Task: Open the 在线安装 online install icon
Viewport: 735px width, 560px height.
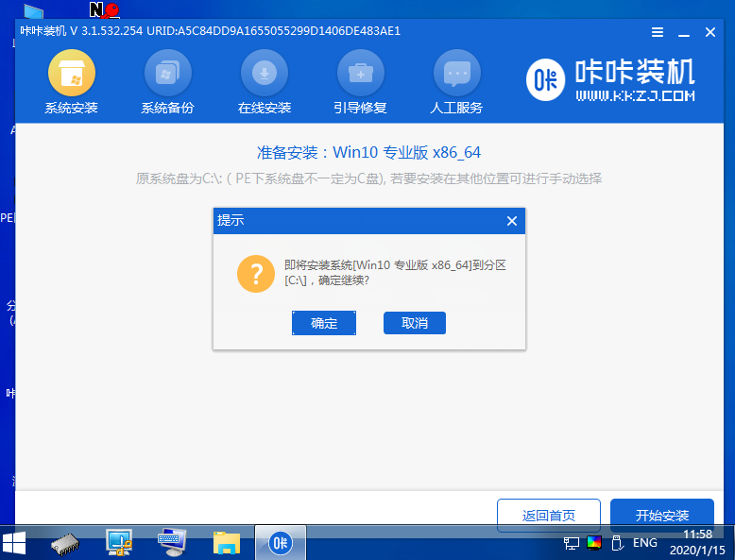Action: [x=265, y=73]
